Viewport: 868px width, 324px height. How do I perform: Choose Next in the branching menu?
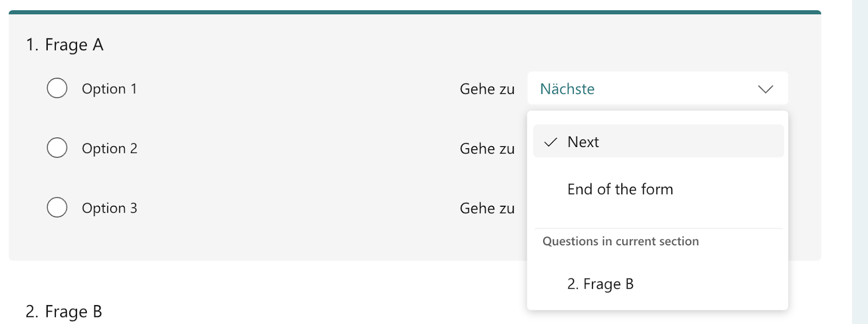[583, 142]
